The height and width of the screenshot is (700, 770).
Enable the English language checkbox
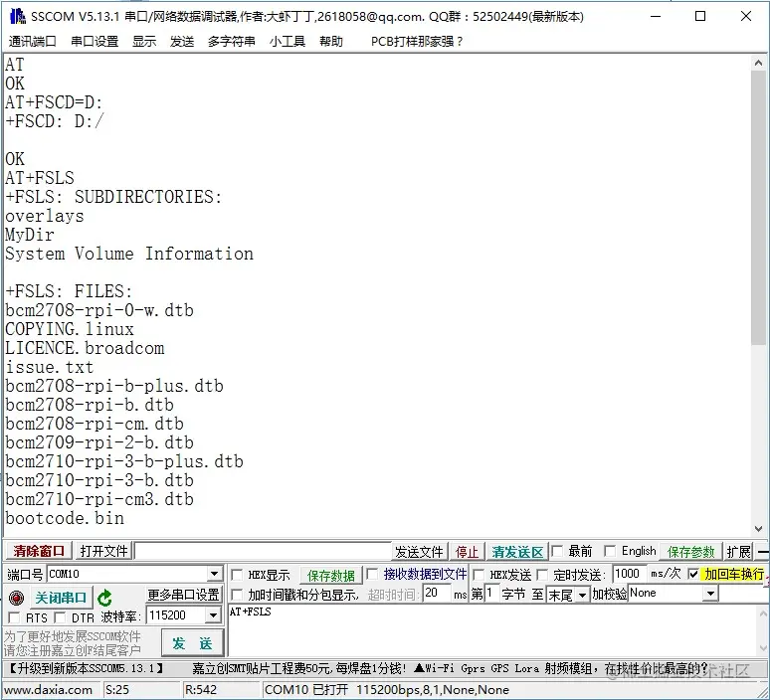click(610, 551)
